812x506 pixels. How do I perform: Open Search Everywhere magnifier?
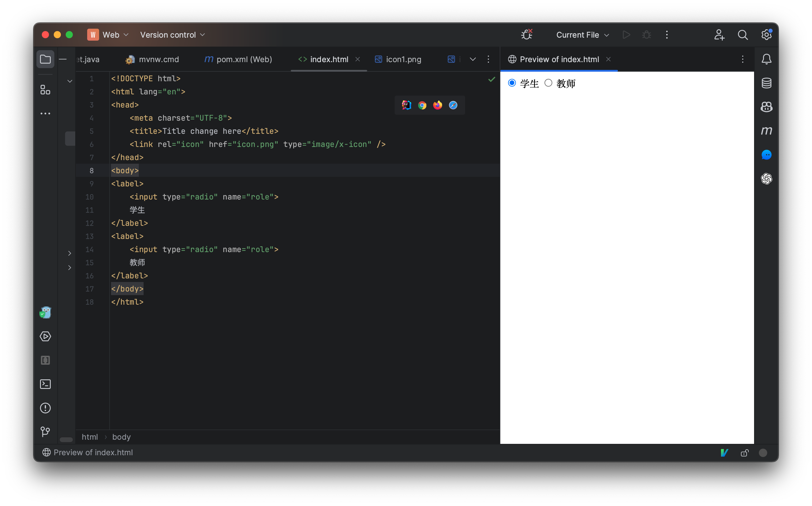point(742,35)
